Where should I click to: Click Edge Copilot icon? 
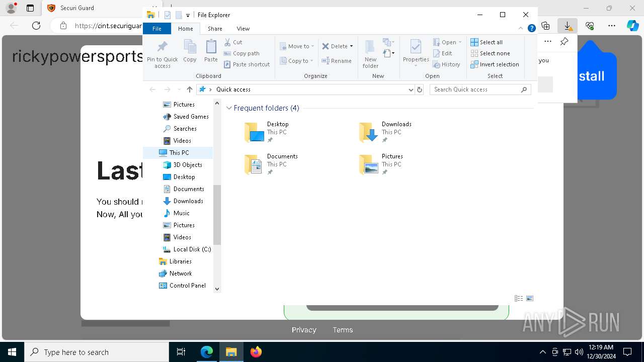tap(632, 26)
